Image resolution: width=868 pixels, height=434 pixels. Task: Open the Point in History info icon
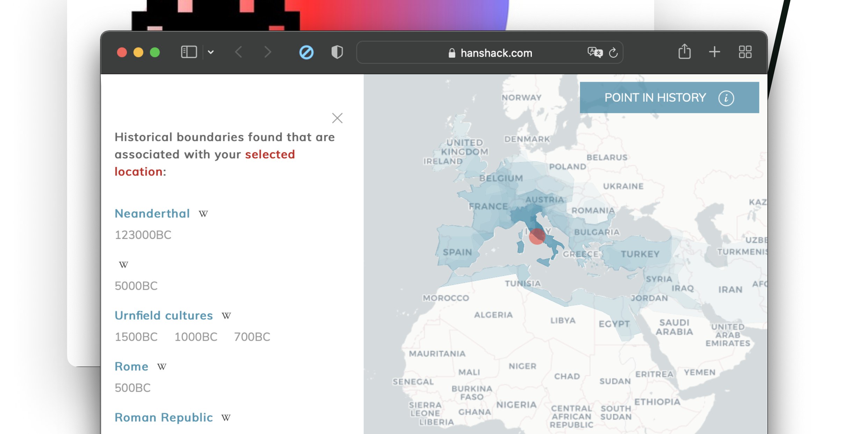tap(726, 98)
